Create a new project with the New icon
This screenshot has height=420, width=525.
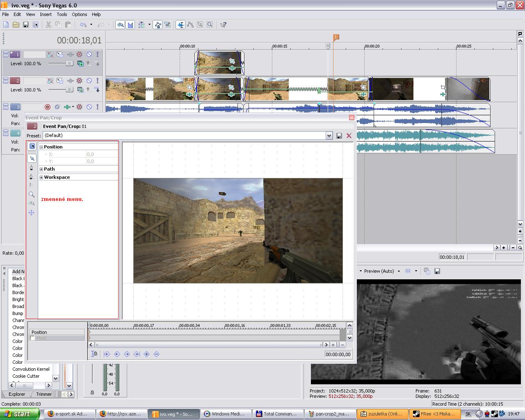[x=6, y=25]
